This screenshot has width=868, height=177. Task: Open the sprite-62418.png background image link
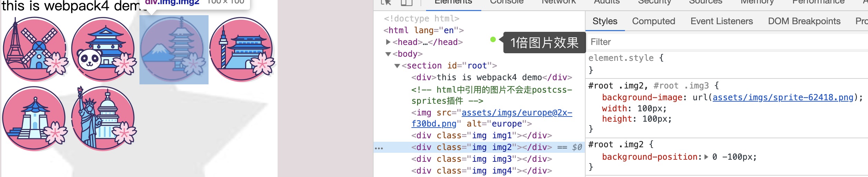[783, 97]
